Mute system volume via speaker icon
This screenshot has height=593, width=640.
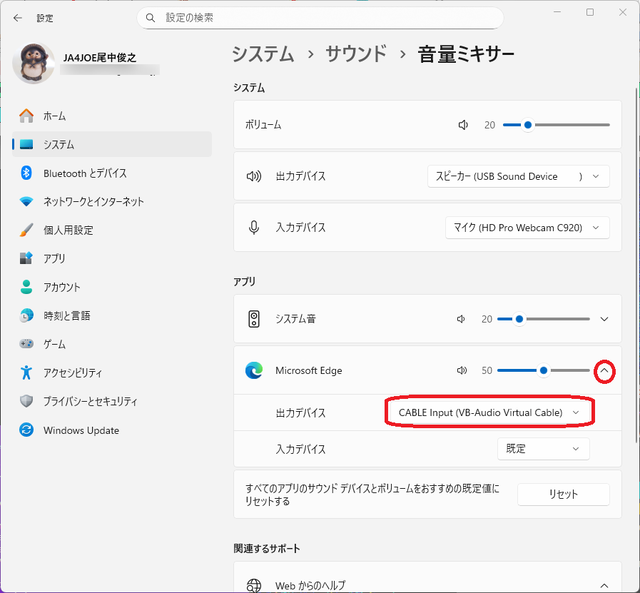tap(463, 125)
